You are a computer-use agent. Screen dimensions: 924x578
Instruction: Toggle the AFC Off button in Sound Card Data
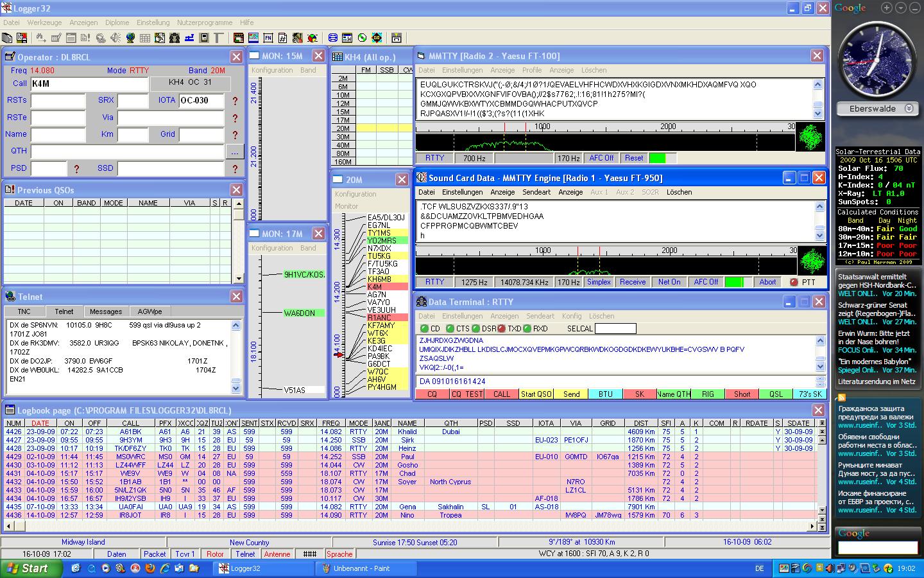tap(706, 282)
